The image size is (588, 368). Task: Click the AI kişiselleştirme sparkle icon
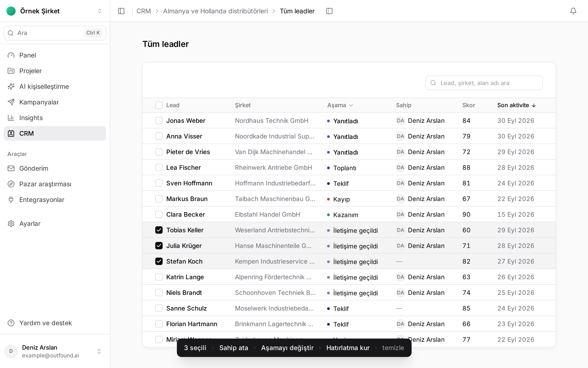11,86
